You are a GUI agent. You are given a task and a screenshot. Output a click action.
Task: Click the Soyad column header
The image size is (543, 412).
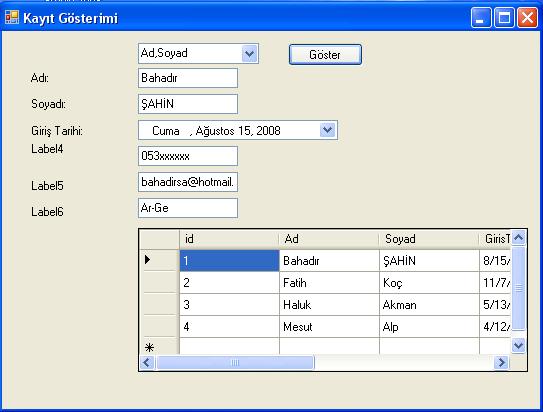coord(429,239)
